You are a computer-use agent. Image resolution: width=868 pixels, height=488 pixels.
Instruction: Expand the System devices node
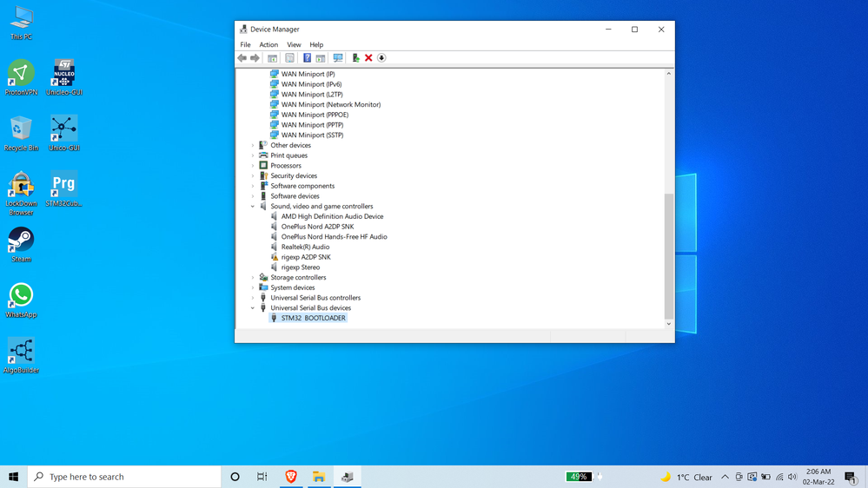253,287
